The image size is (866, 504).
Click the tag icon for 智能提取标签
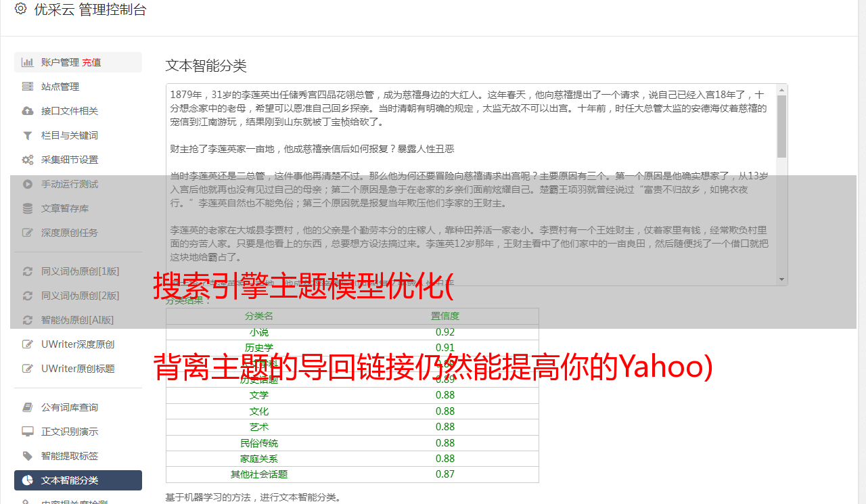pyautogui.click(x=28, y=456)
